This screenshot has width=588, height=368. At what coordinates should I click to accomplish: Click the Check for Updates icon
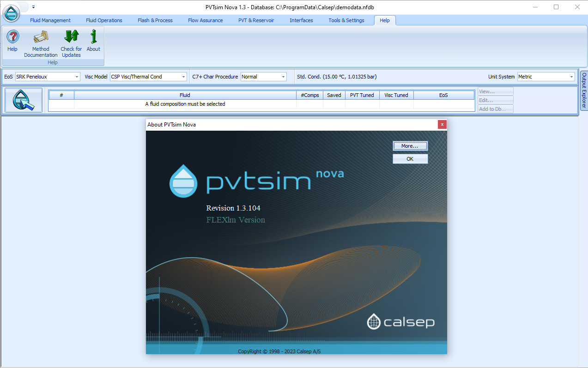coord(71,37)
